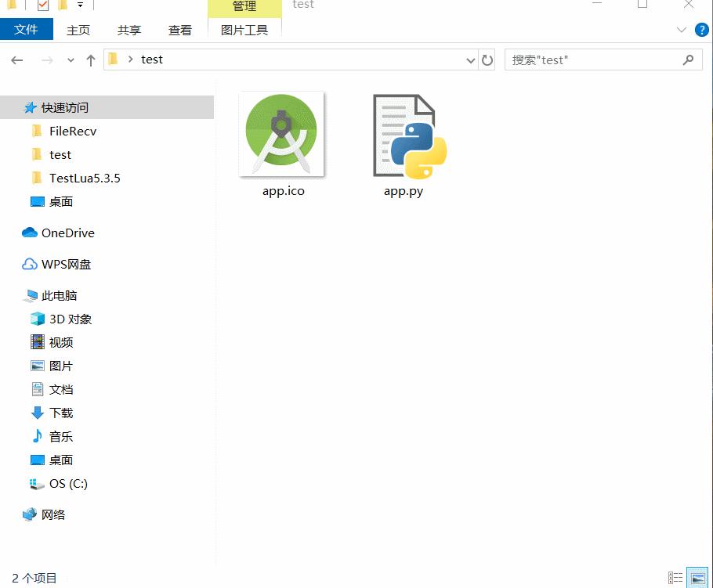Click the properties checkmark in quick access toolbar
The image size is (713, 588).
(42, 5)
